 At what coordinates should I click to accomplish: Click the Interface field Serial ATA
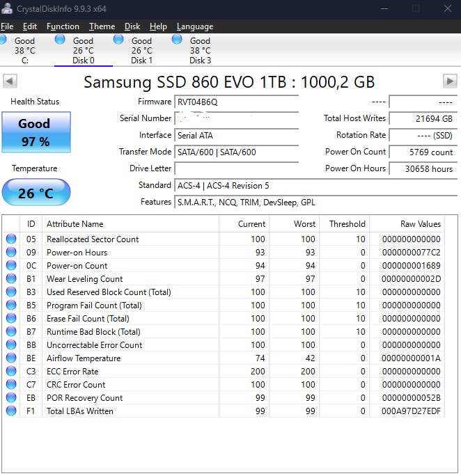point(237,135)
